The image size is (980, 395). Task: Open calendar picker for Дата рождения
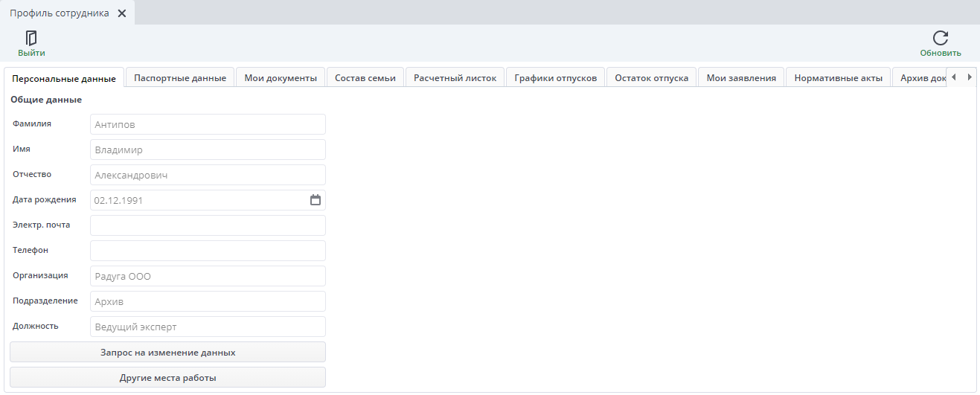click(316, 200)
